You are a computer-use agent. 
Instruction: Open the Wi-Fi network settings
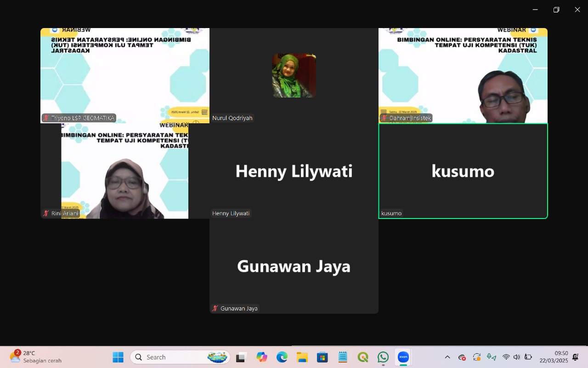tap(506, 357)
